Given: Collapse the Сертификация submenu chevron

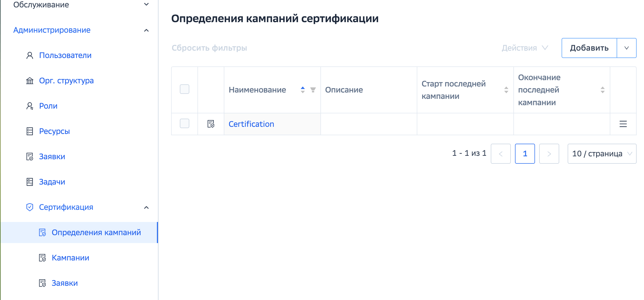Looking at the screenshot, I should [147, 207].
